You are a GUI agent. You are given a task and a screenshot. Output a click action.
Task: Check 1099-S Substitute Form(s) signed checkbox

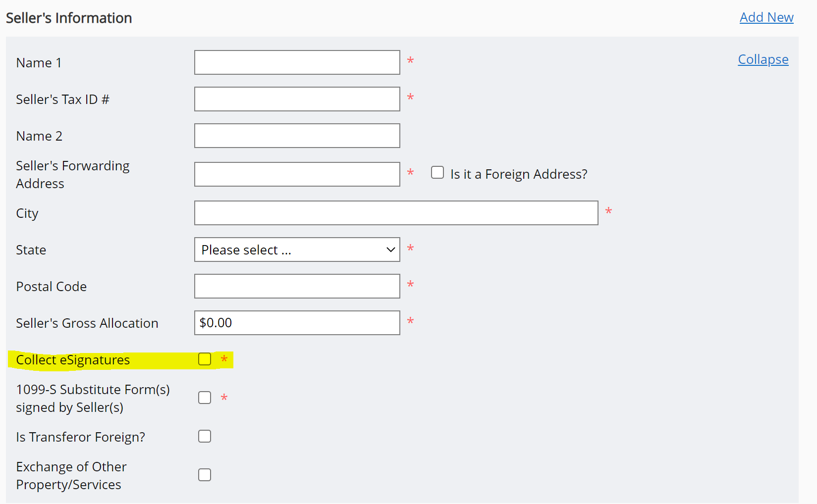click(205, 398)
